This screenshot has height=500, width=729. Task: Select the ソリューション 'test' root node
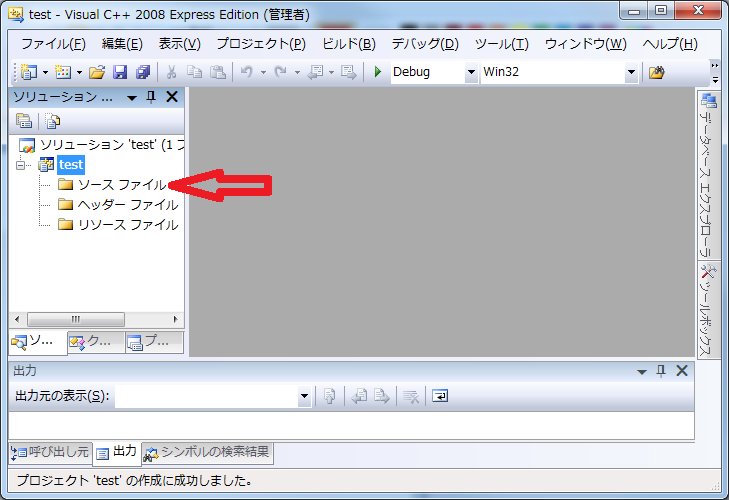[x=112, y=145]
